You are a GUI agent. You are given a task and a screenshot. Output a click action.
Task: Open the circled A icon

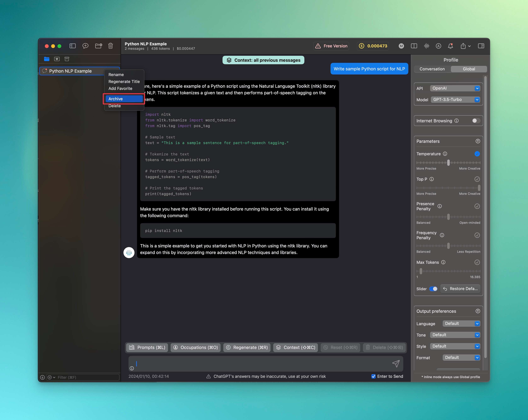438,46
